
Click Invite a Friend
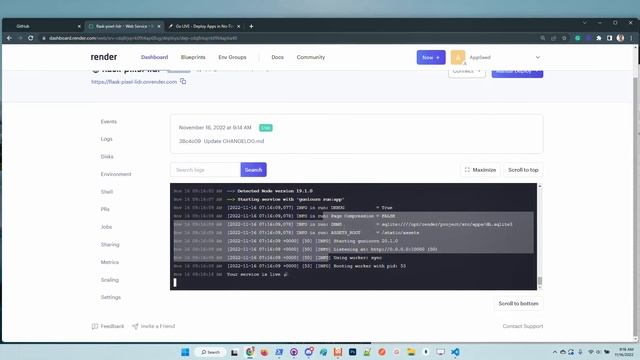click(153, 326)
